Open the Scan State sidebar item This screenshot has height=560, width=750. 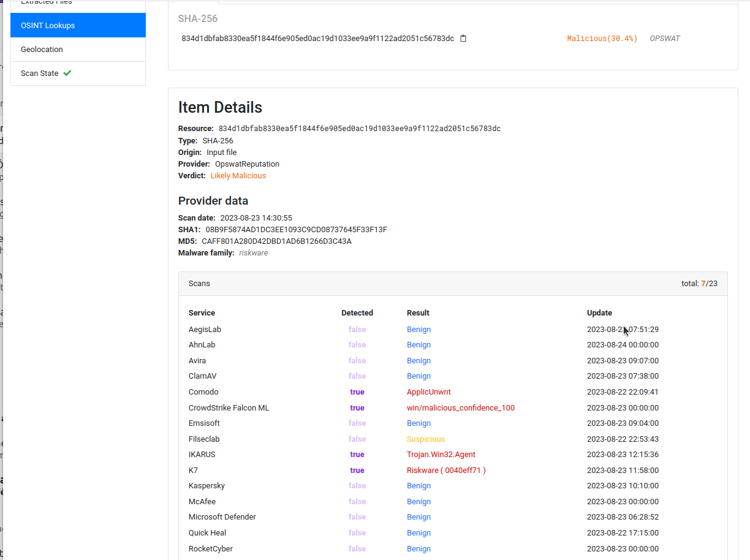coord(78,74)
